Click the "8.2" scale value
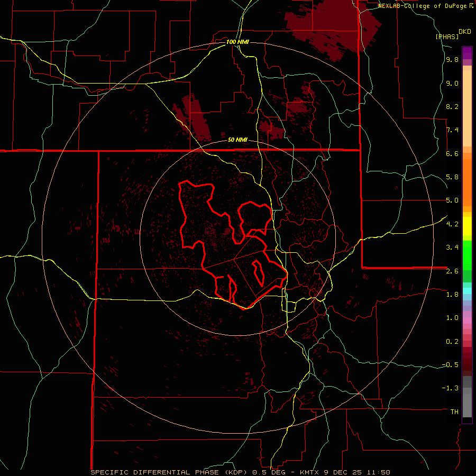This screenshot has height=476, width=476. pyautogui.click(x=452, y=106)
